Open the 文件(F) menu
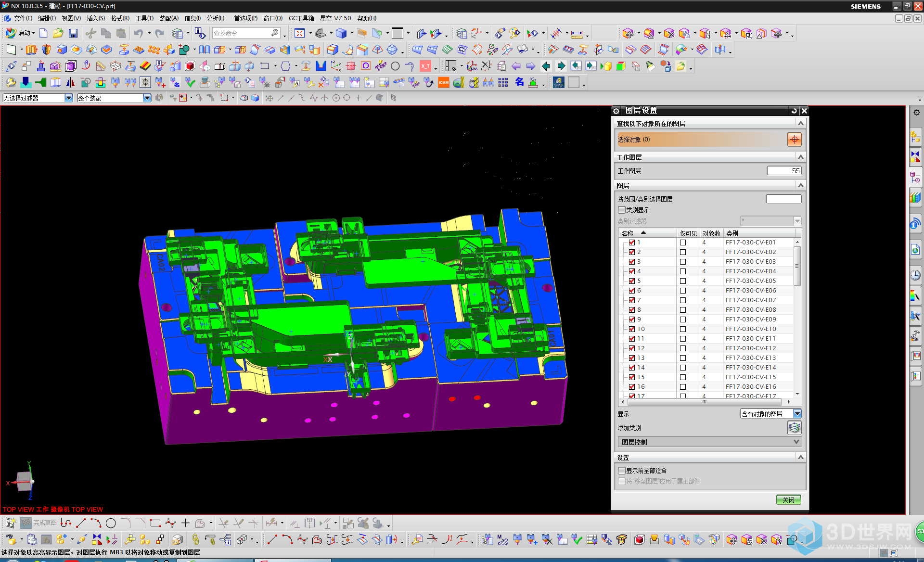The image size is (924, 562). click(23, 18)
